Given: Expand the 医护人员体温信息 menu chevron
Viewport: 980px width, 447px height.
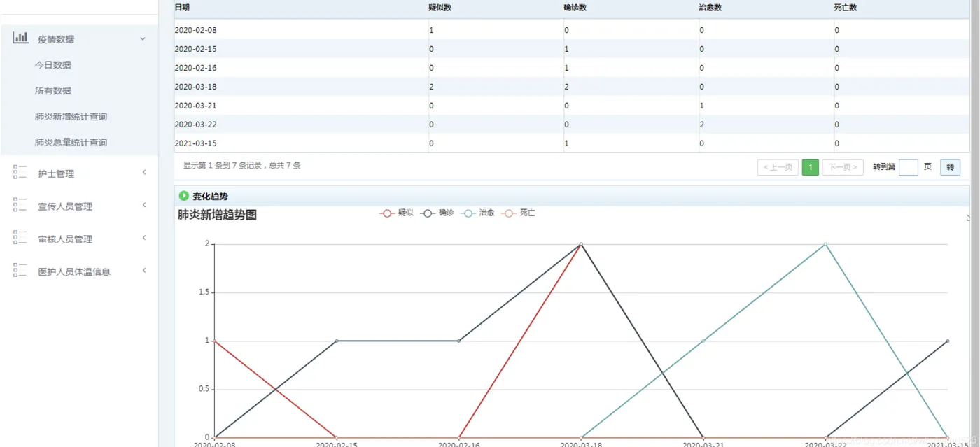Looking at the screenshot, I should coord(144,270).
